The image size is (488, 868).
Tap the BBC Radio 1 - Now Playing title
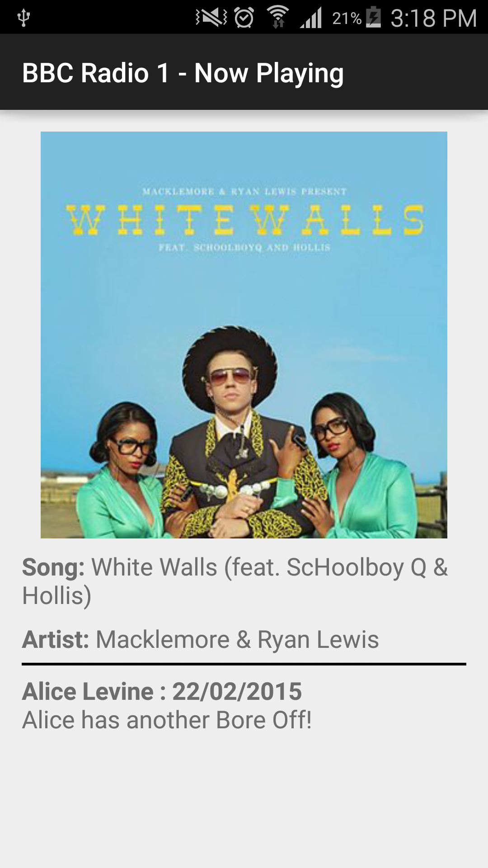pos(183,73)
